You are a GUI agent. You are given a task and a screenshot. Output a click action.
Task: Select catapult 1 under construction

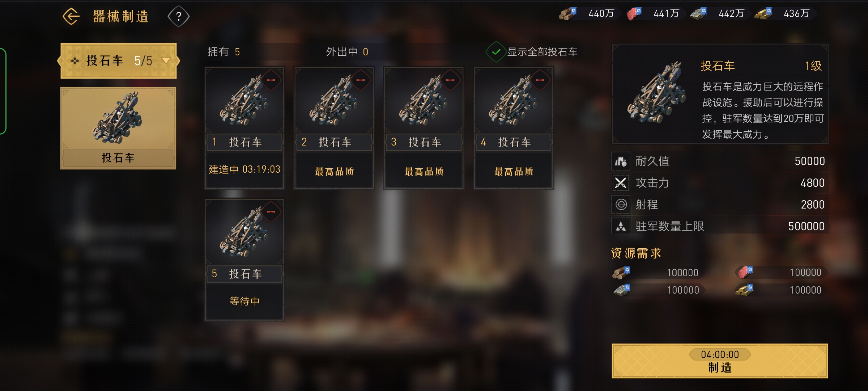pos(244,128)
